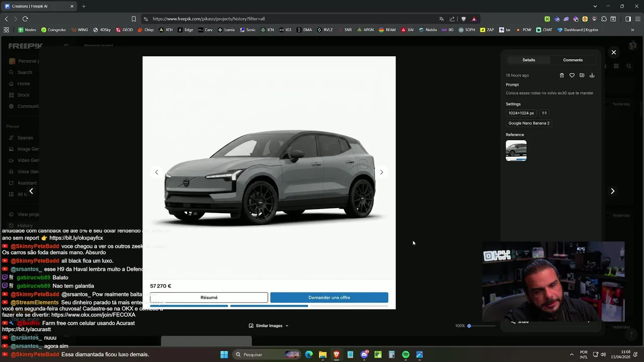Open the translate page icon in the address bar
The width and height of the screenshot is (644, 362).
pos(441,19)
